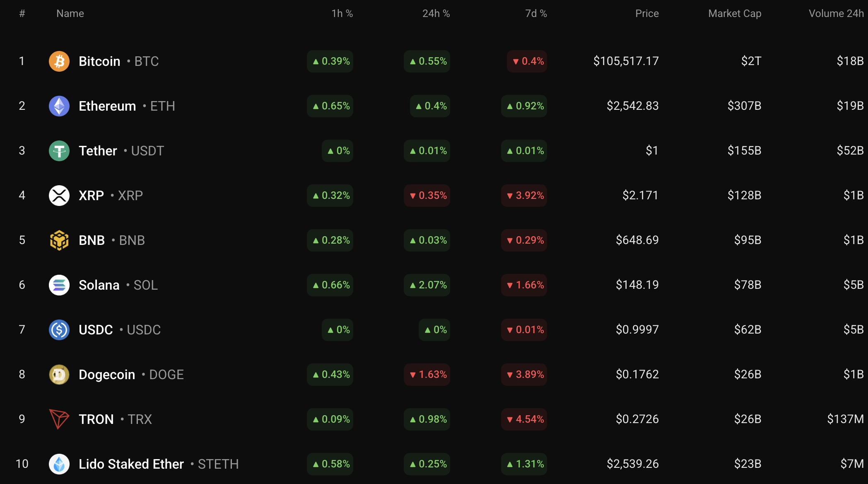Open the Dogecoin name link

pyautogui.click(x=107, y=375)
